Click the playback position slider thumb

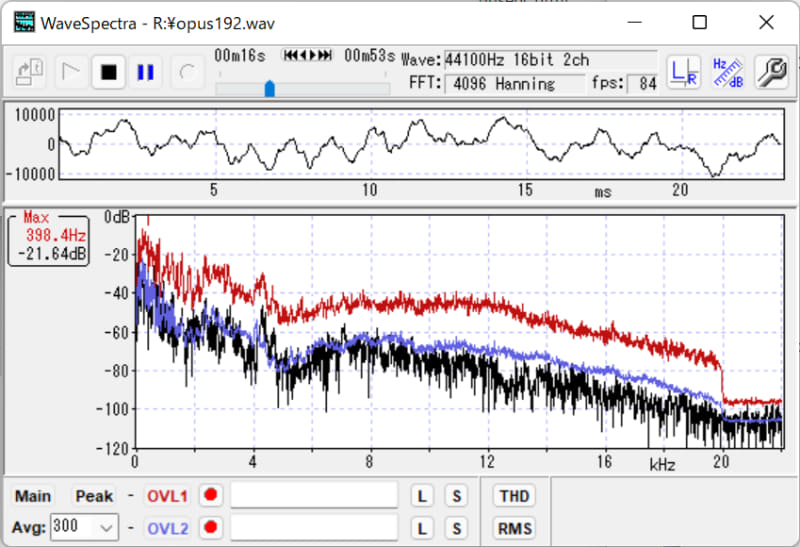pos(269,88)
